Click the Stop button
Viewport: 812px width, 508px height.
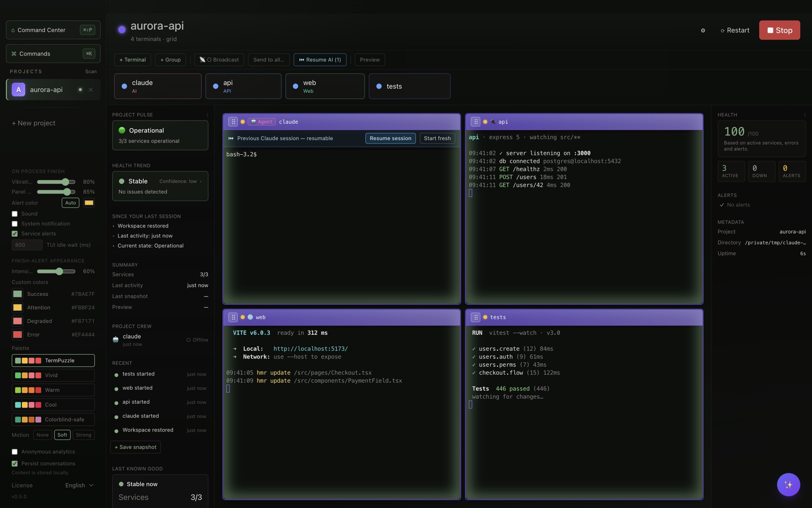pos(779,30)
